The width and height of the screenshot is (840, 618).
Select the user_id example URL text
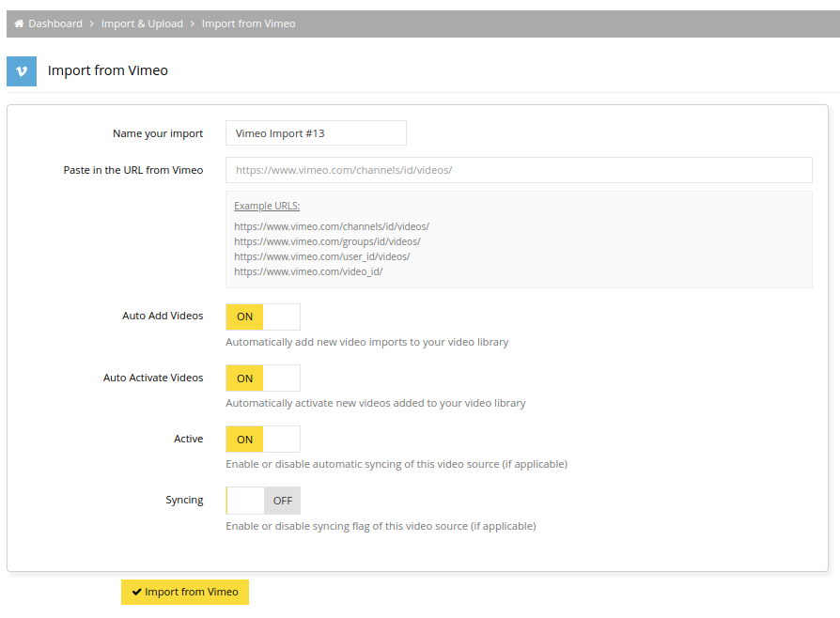322,256
